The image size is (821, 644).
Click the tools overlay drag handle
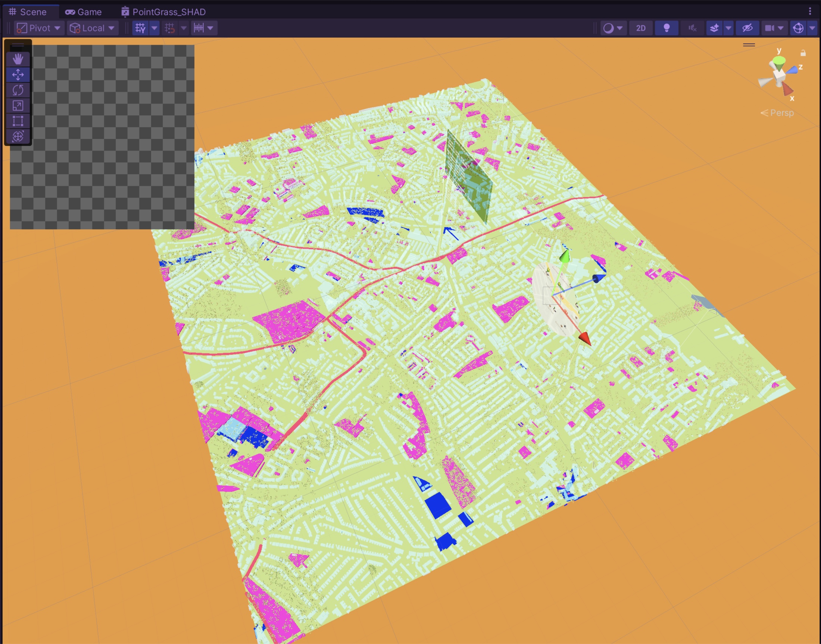point(18,45)
